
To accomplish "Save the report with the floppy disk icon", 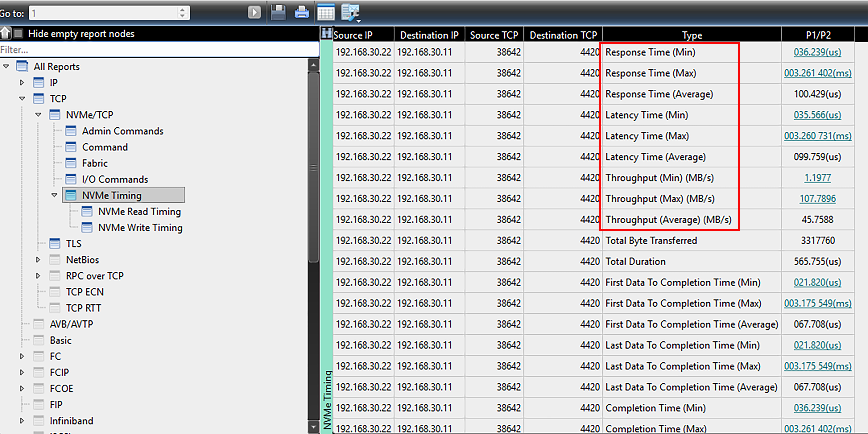I will tap(278, 13).
